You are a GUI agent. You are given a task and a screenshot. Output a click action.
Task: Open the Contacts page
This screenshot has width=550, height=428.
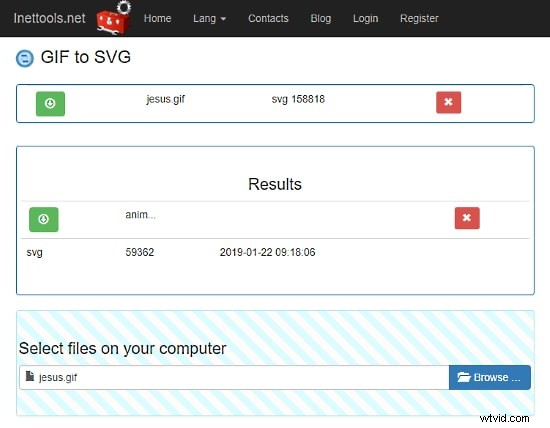[268, 18]
